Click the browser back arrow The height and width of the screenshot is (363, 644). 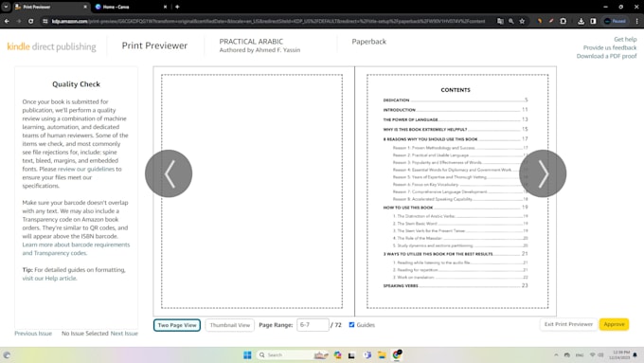(x=7, y=21)
